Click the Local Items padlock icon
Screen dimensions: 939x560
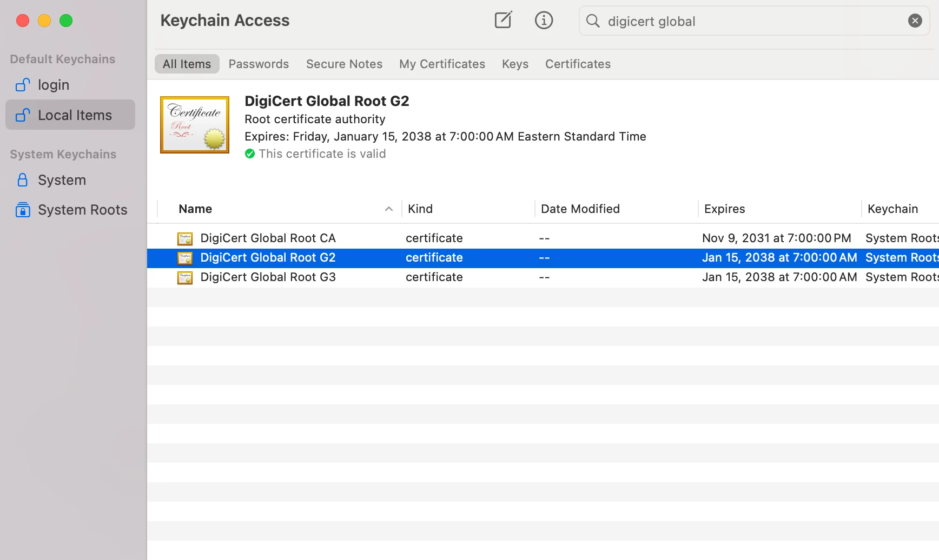(23, 115)
